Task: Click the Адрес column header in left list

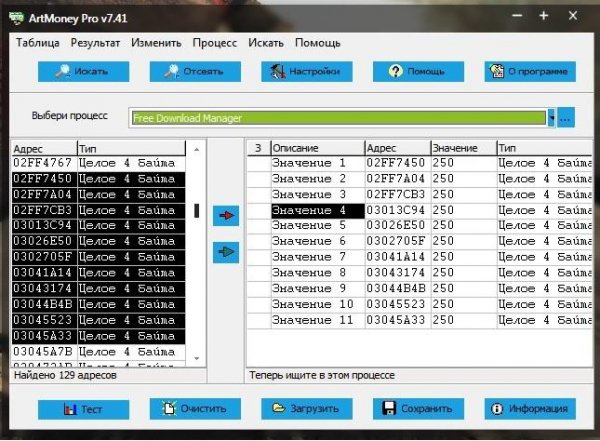Action: [x=44, y=149]
